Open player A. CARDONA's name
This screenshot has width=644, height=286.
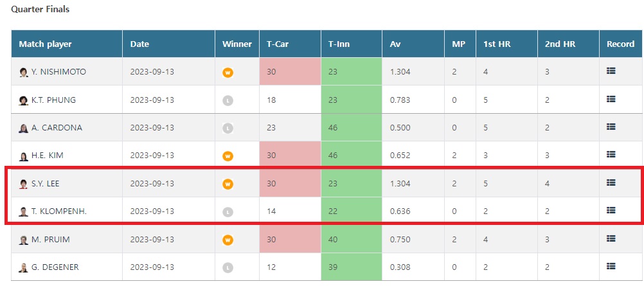click(57, 127)
